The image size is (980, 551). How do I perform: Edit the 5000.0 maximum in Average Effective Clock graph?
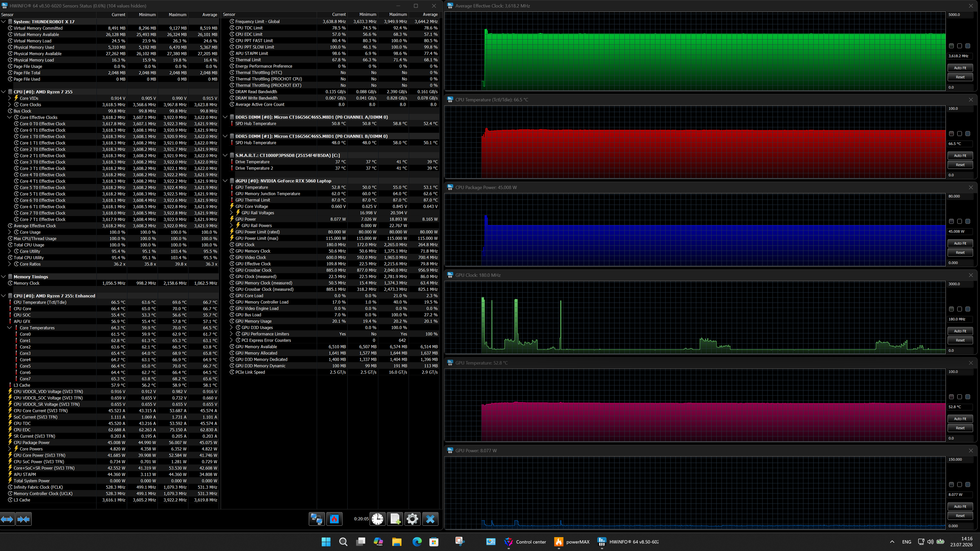coord(960,14)
